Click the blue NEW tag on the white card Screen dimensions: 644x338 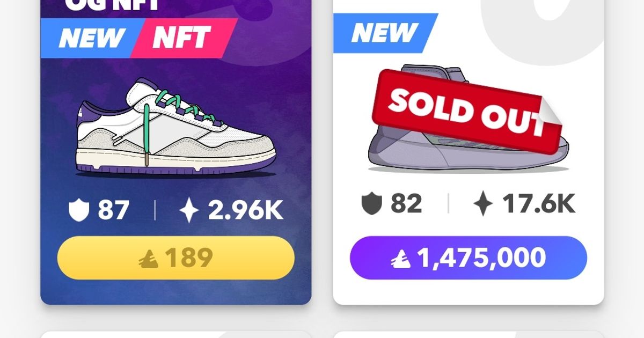click(x=385, y=33)
